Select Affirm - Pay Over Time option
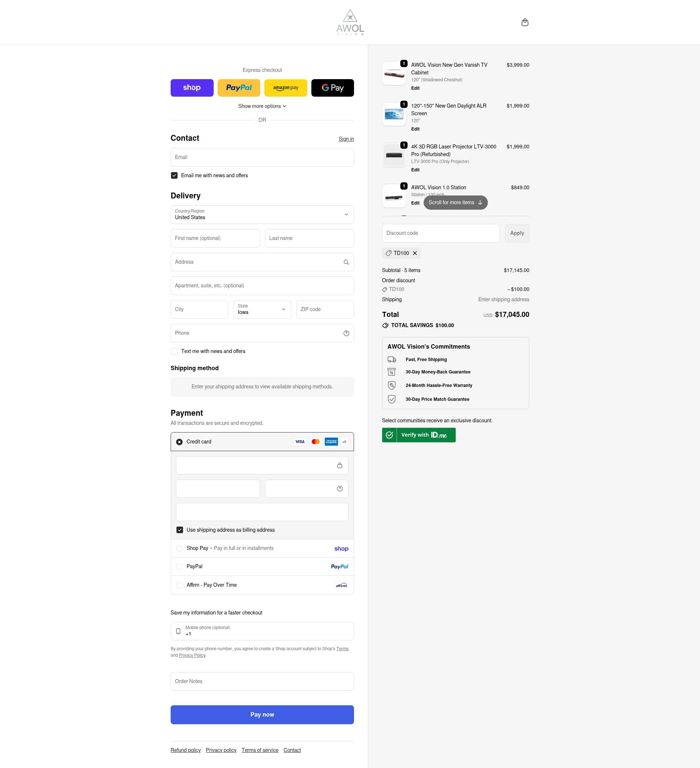 coord(179,585)
